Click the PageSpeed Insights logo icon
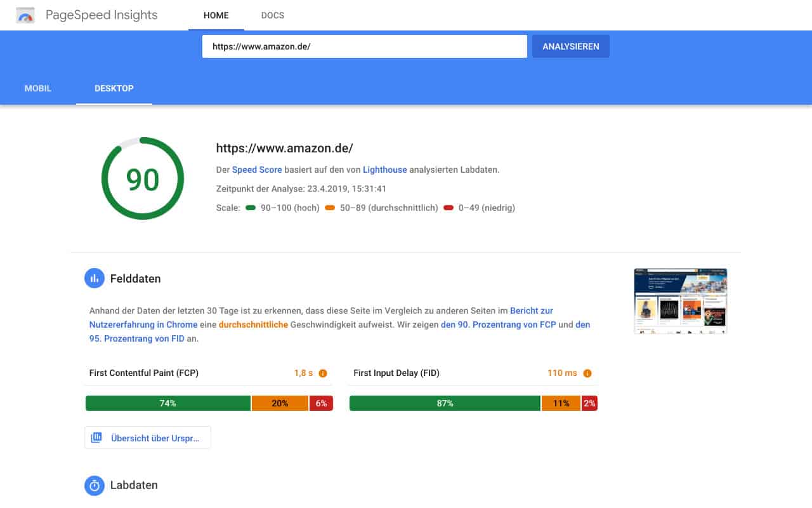 26,15
